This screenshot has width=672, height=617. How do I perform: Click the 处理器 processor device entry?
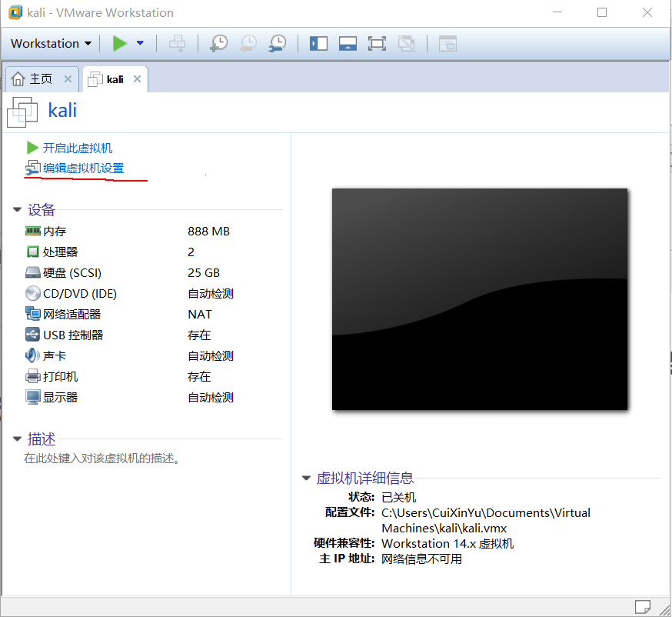[61, 252]
